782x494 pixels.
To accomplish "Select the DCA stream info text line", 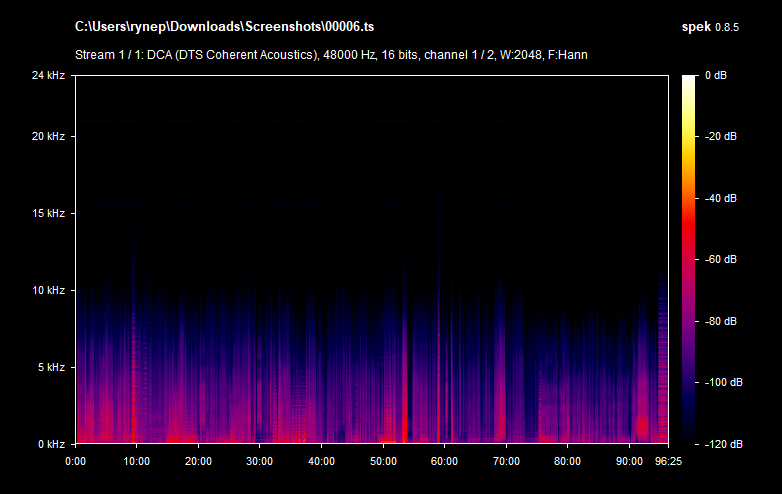I will tap(331, 54).
